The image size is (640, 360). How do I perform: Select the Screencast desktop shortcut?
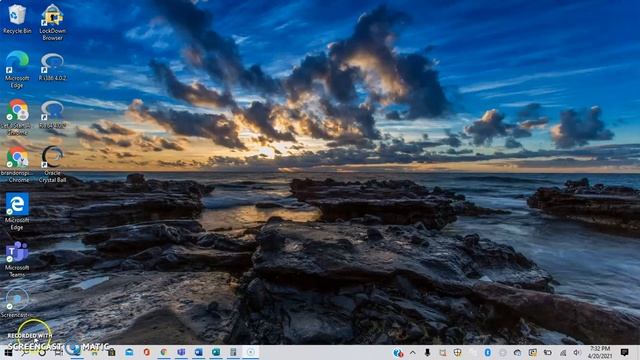click(16, 303)
